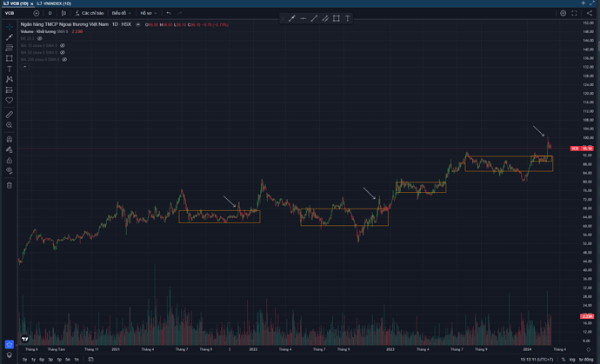600x364 pixels.
Task: Click the D timeframe interval button
Action: tap(50, 13)
